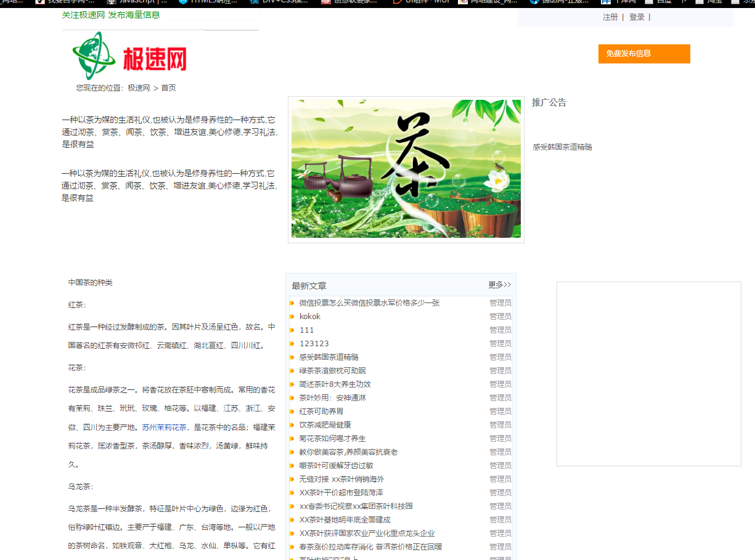The height and width of the screenshot is (560, 755).
Task: Click 极速网 in the breadcrumb path
Action: click(139, 88)
